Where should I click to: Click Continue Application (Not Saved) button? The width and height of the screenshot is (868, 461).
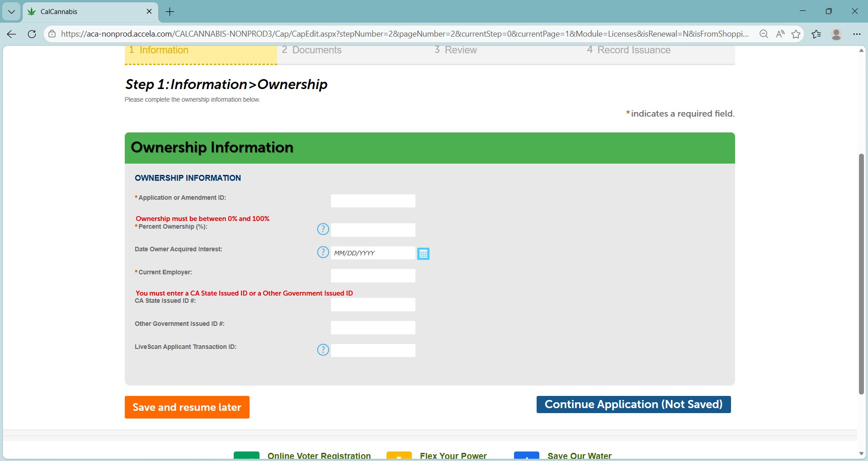pos(633,405)
